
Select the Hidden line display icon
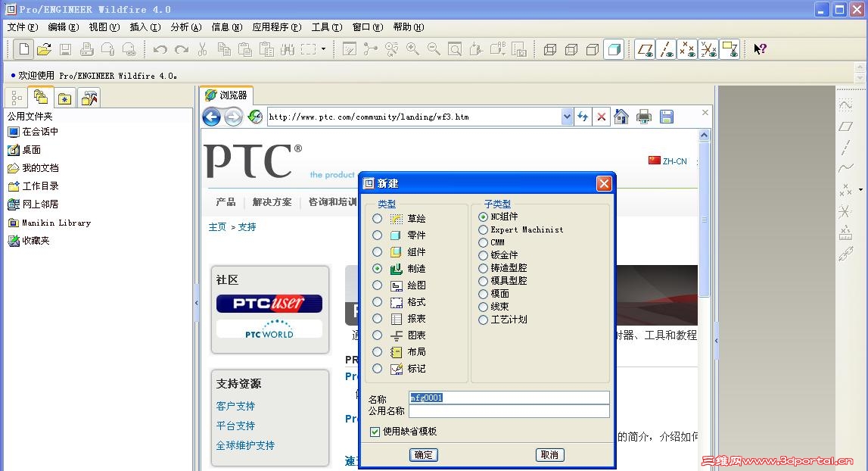click(x=571, y=50)
